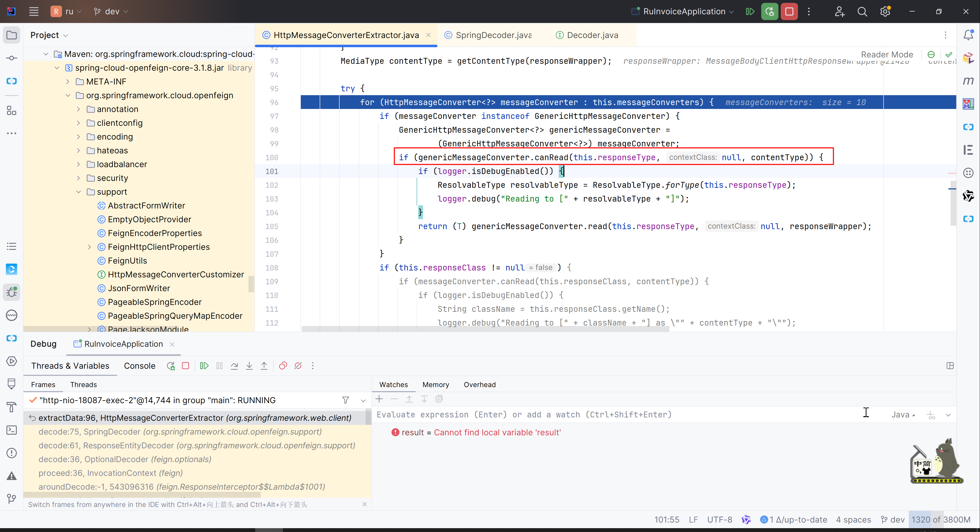This screenshot has width=980, height=532.
Task: Expand the META-INF folder
Action: click(x=68, y=81)
